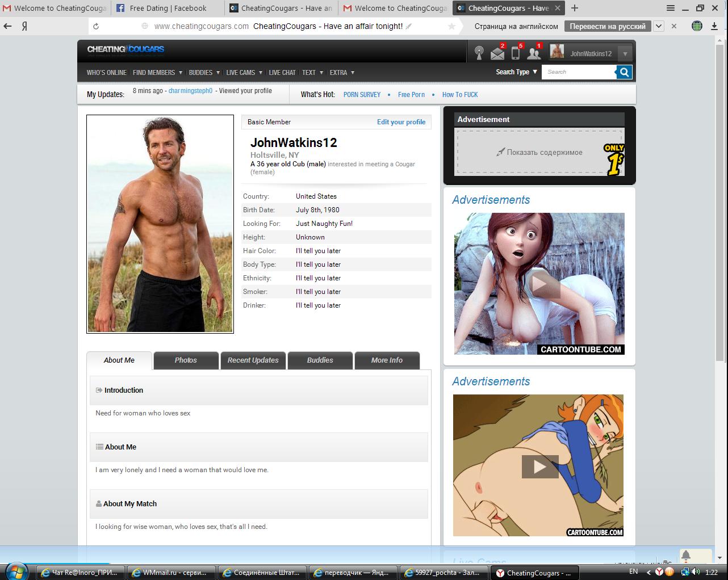Open the new tab plus button
This screenshot has width=728, height=580.
[x=575, y=8]
